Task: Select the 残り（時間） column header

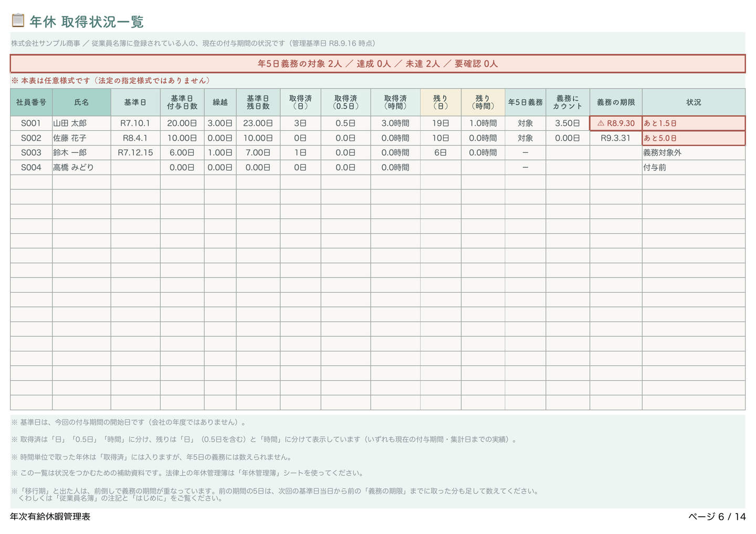Action: coord(483,102)
